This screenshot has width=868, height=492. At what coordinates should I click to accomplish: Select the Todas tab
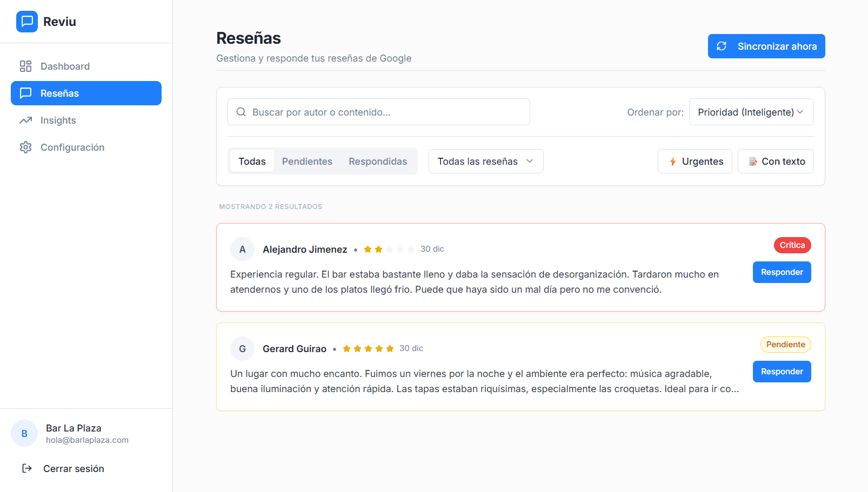(252, 161)
